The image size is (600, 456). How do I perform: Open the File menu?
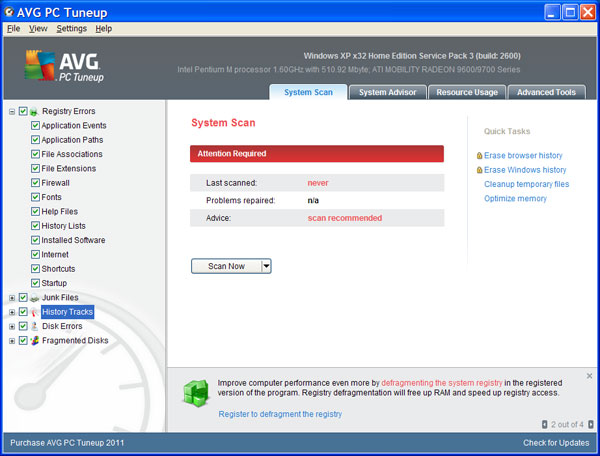point(13,29)
